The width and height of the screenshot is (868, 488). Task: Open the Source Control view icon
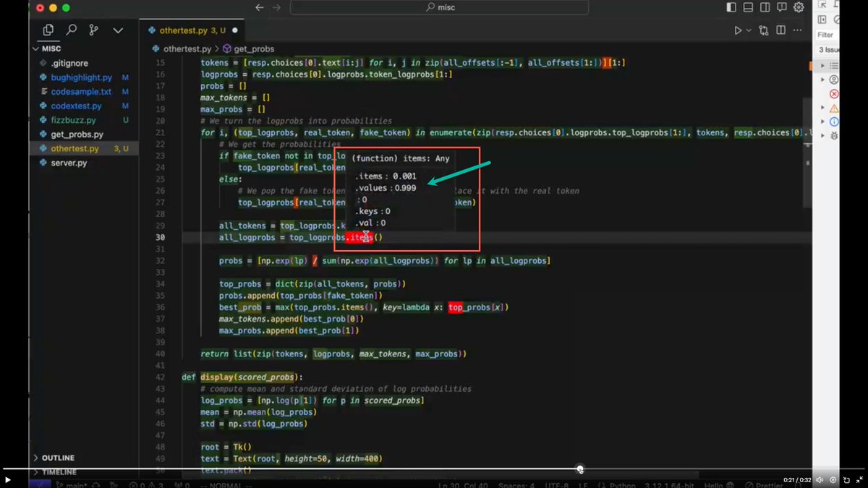click(93, 30)
